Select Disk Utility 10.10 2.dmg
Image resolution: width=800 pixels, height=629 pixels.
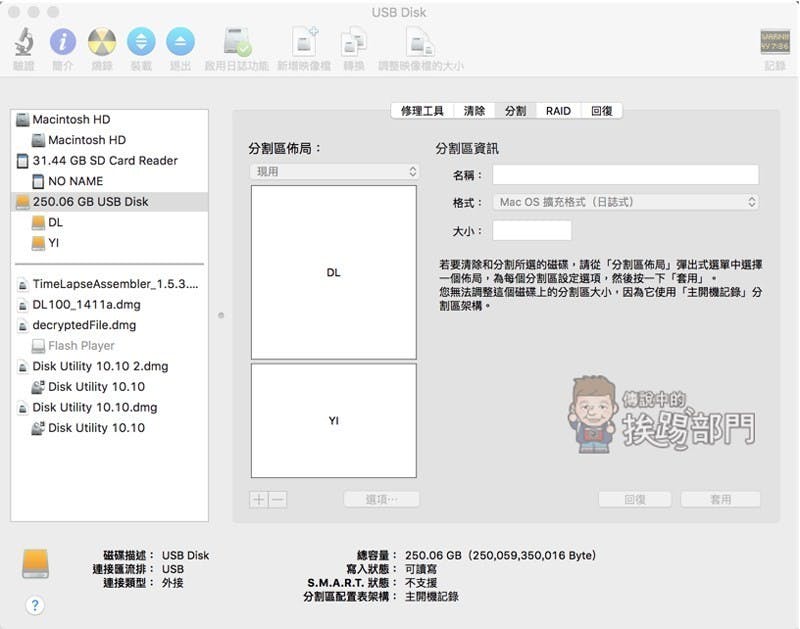point(109,366)
